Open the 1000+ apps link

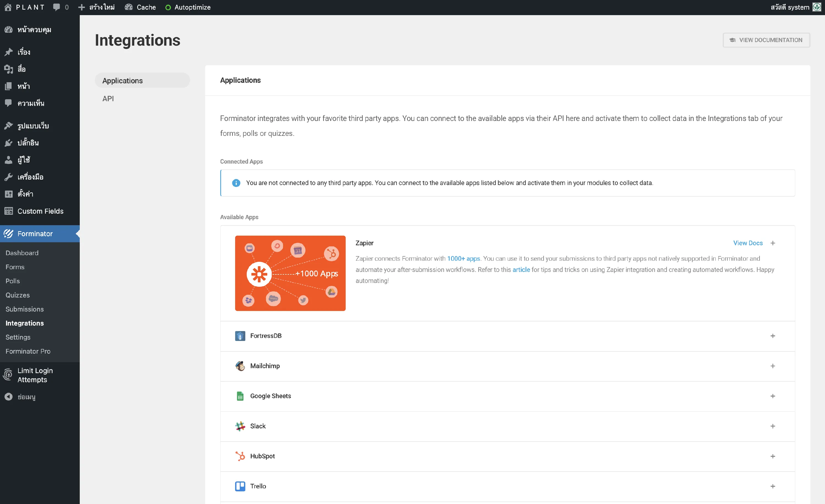[463, 258]
